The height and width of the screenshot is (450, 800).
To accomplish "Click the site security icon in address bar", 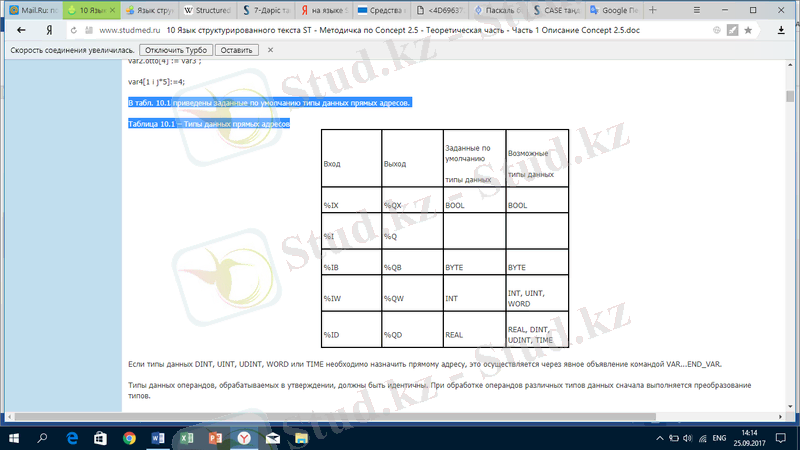I will point(89,31).
